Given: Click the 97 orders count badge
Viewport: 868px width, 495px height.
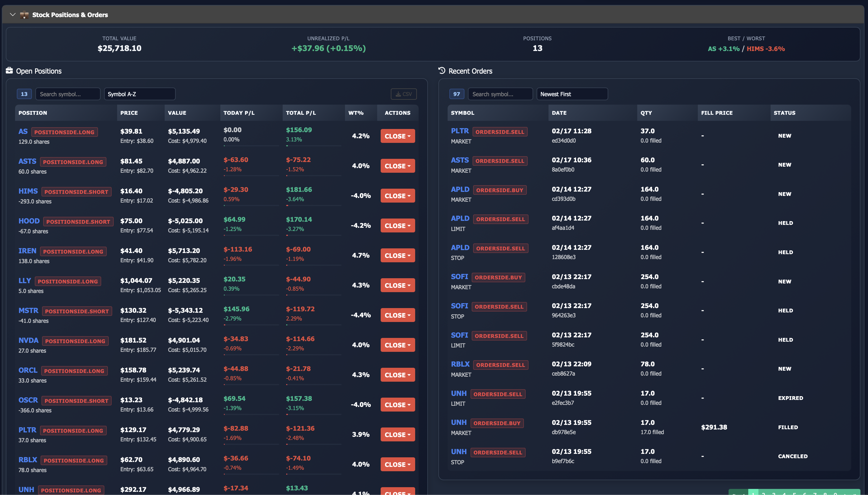Looking at the screenshot, I should (x=456, y=94).
